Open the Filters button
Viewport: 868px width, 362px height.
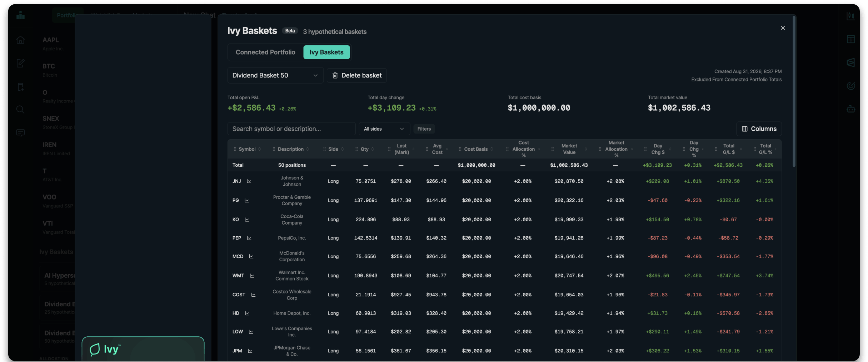click(x=424, y=129)
